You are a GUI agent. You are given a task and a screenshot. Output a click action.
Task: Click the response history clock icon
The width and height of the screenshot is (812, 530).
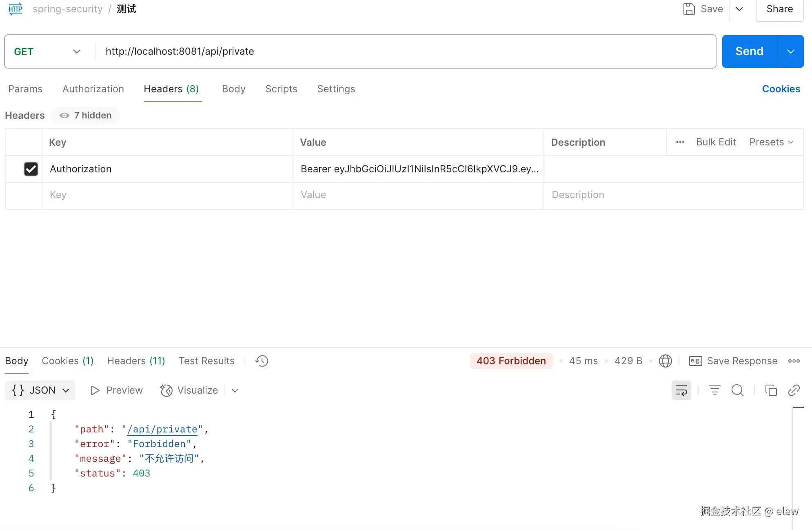pyautogui.click(x=262, y=361)
